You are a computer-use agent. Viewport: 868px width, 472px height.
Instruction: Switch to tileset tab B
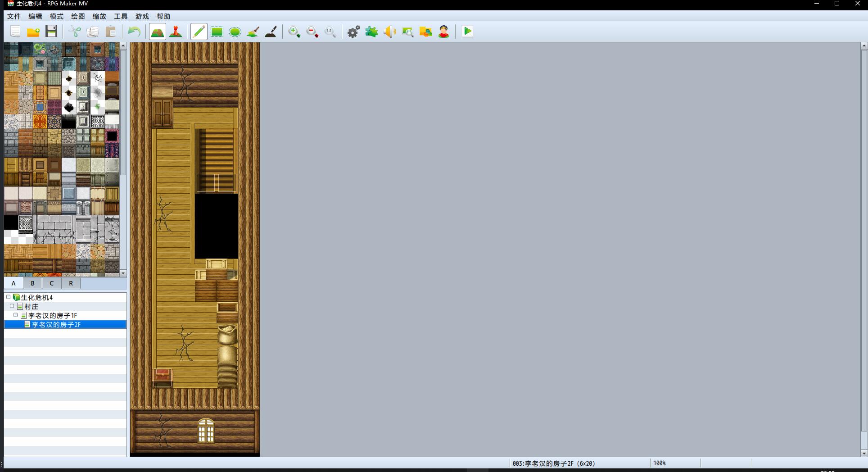click(32, 283)
